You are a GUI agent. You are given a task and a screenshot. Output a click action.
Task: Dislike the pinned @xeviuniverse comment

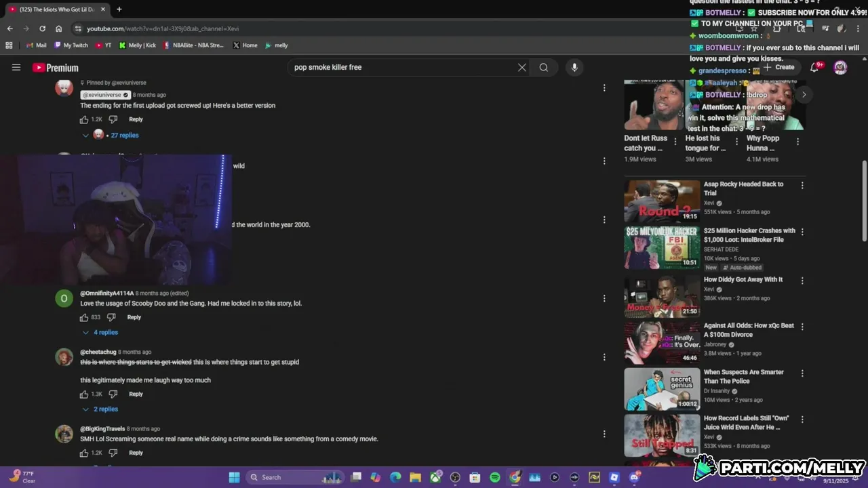click(x=113, y=119)
